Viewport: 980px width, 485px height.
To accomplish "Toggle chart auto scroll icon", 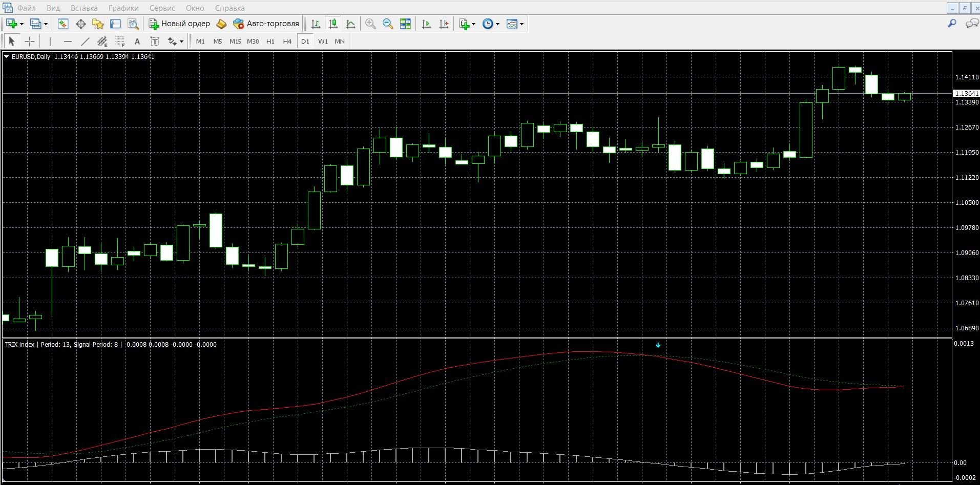I will point(426,24).
